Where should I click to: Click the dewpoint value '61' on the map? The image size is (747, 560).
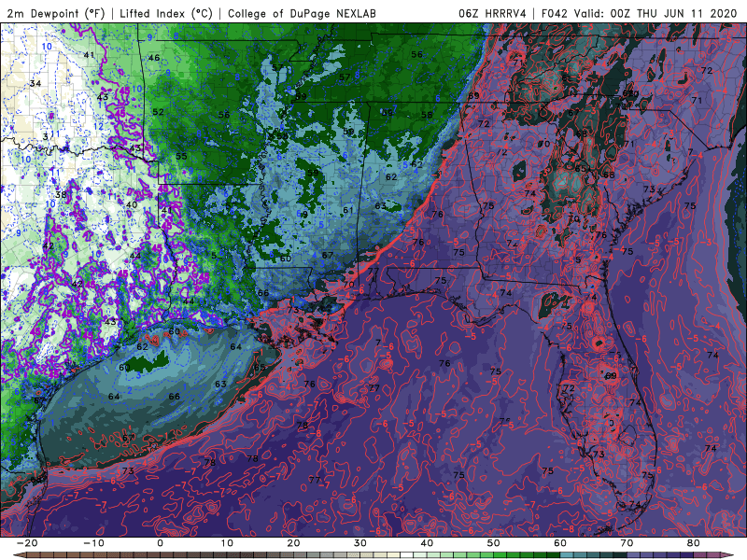348,209
